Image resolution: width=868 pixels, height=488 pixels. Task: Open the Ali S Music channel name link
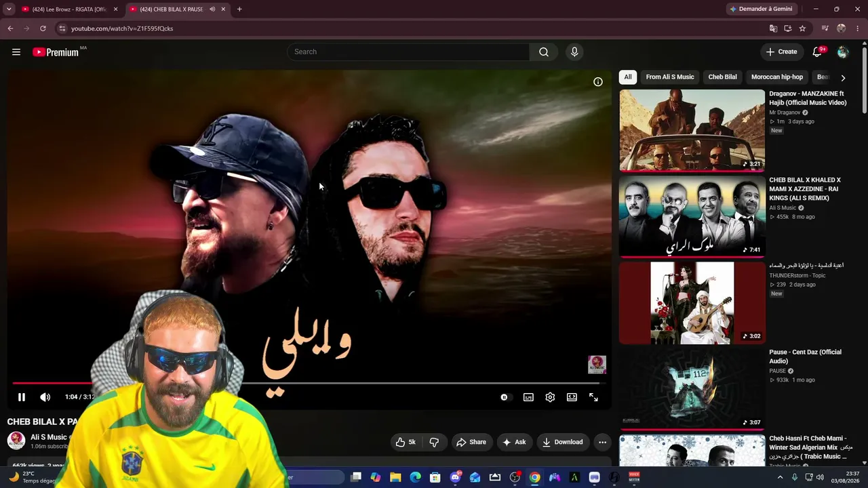click(x=49, y=437)
